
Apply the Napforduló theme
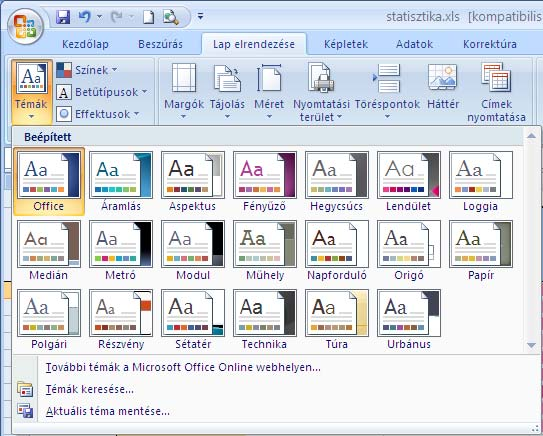pos(337,251)
